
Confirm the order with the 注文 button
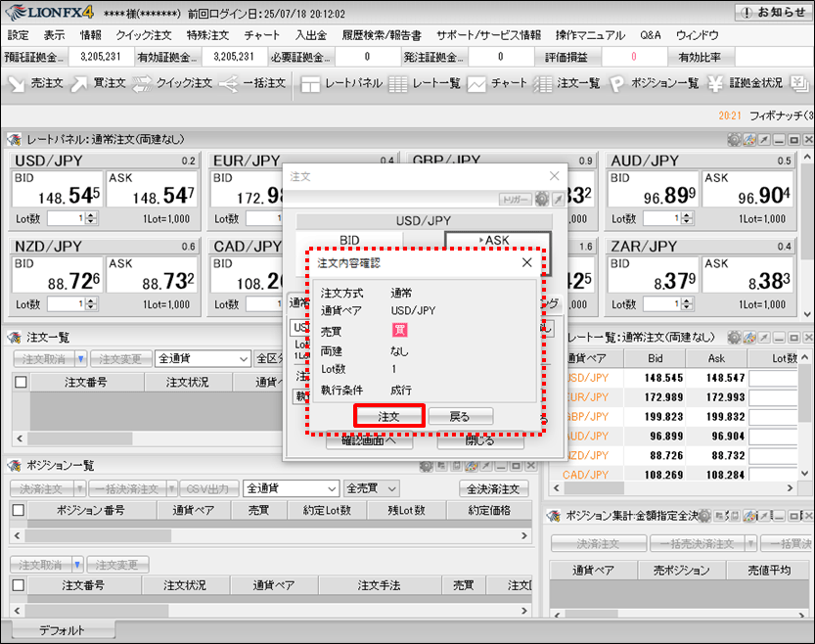click(x=388, y=416)
